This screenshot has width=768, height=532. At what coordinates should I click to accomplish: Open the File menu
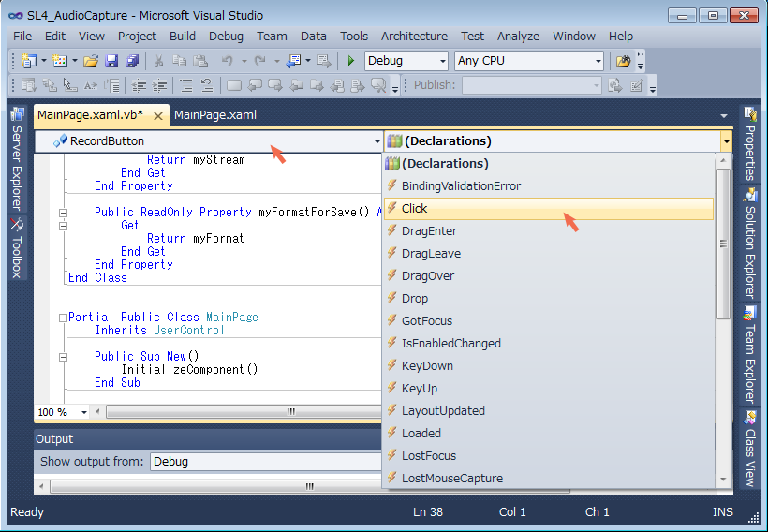tap(22, 37)
